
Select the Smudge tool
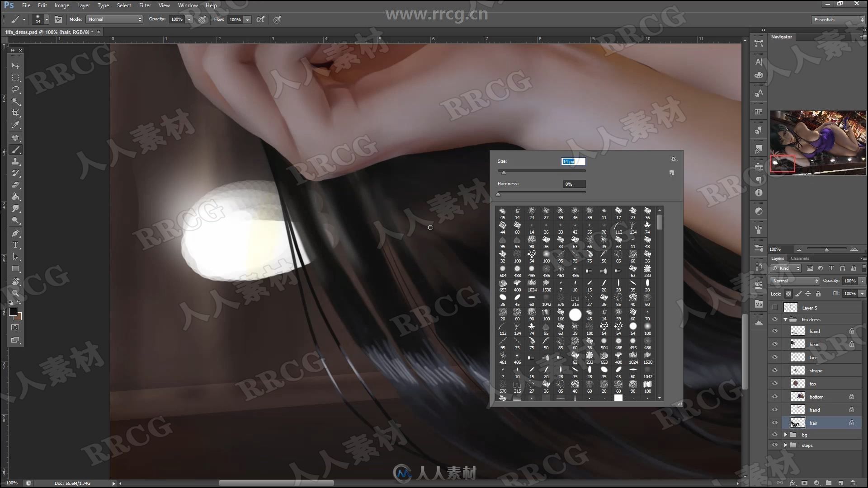(15, 209)
